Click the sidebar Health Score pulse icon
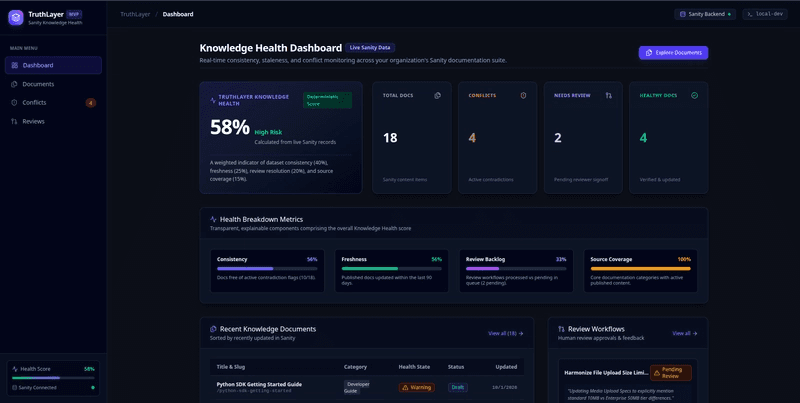This screenshot has width=800, height=403. (x=15, y=369)
